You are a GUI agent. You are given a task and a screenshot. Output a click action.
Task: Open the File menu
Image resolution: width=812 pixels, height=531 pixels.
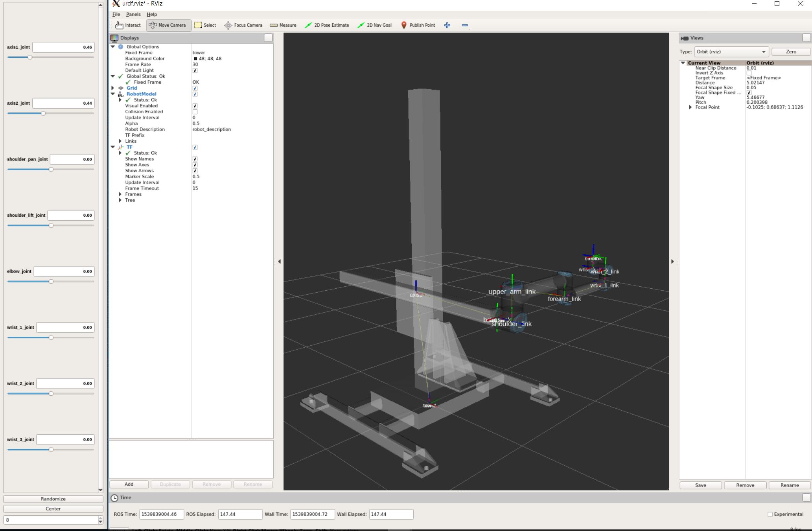[x=116, y=14]
